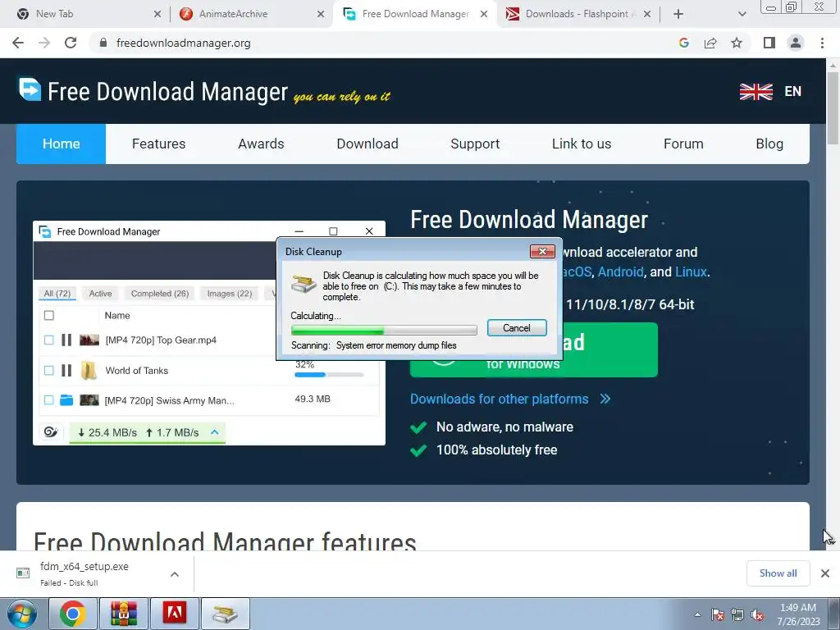Click the pause icon for Top Gear.mp4
This screenshot has height=630, width=840.
pyautogui.click(x=66, y=340)
